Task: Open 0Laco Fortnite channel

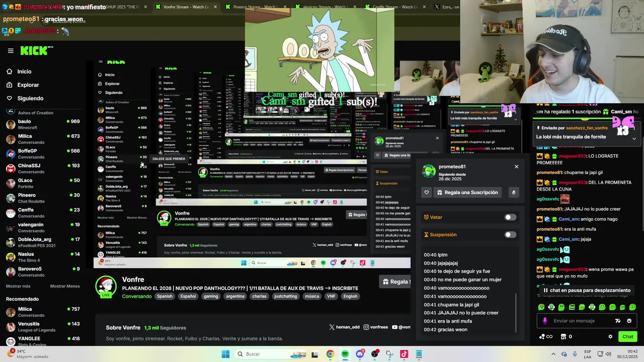Action: click(43, 183)
